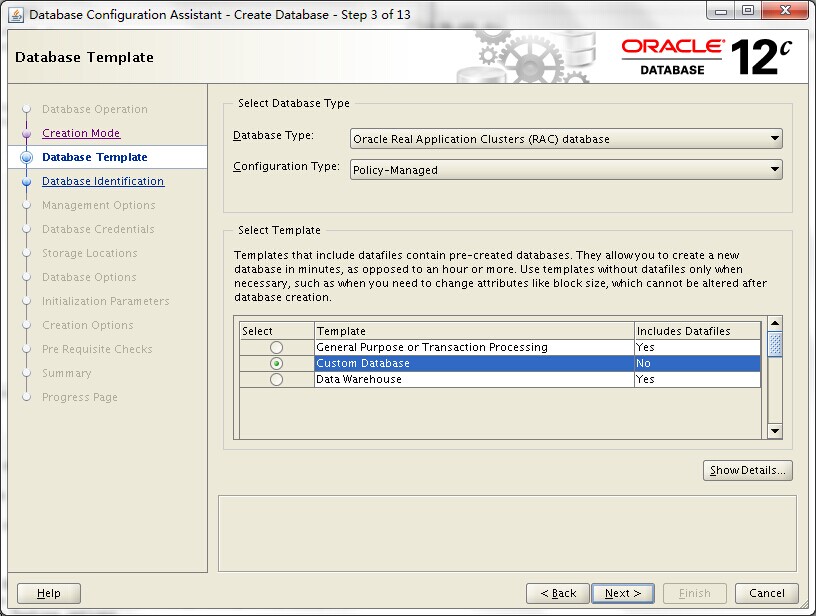This screenshot has height=616, width=816.
Task: Proceed with the Next button
Action: pos(623,593)
